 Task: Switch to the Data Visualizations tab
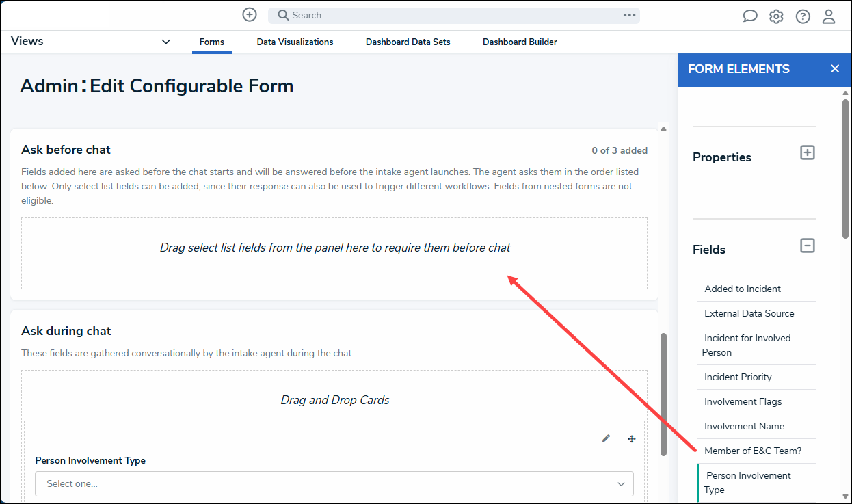tap(295, 42)
